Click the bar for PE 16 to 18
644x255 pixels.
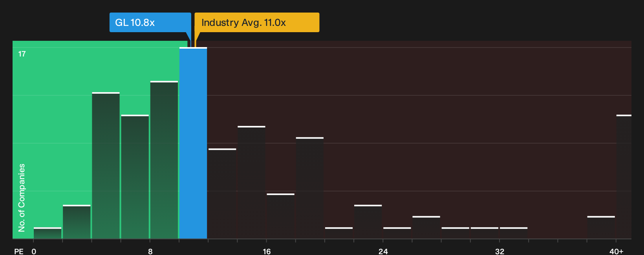point(280,216)
